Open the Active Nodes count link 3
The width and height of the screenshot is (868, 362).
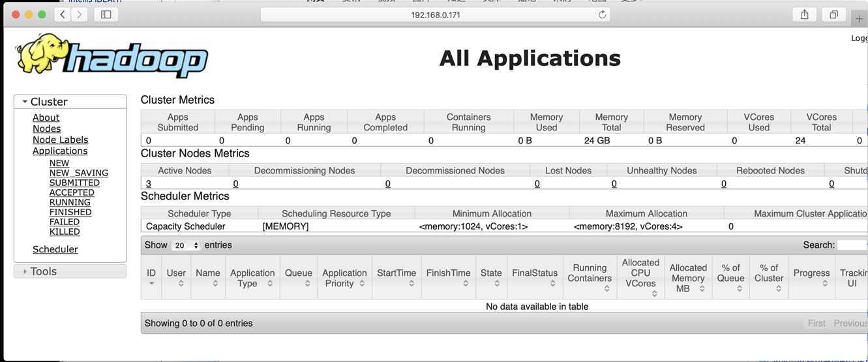coord(149,184)
